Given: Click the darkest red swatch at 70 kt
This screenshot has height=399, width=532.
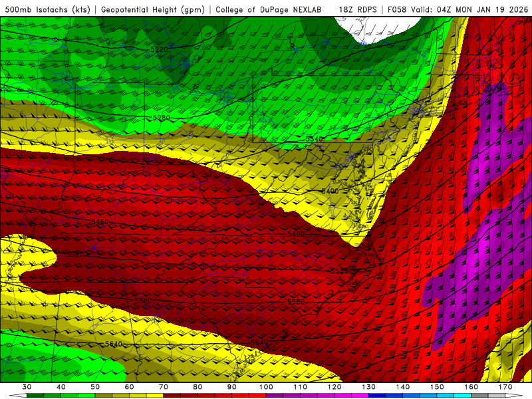Looking at the screenshot, I should click(172, 394).
